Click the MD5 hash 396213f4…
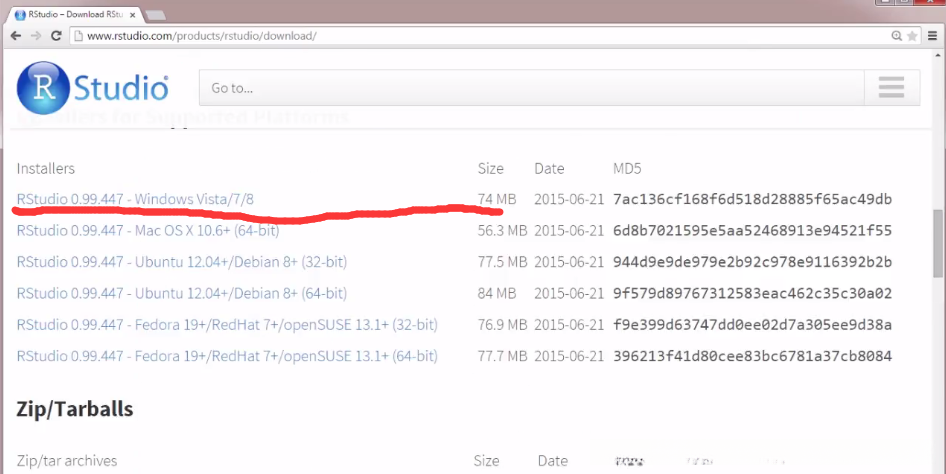The height and width of the screenshot is (474, 946). [x=752, y=356]
